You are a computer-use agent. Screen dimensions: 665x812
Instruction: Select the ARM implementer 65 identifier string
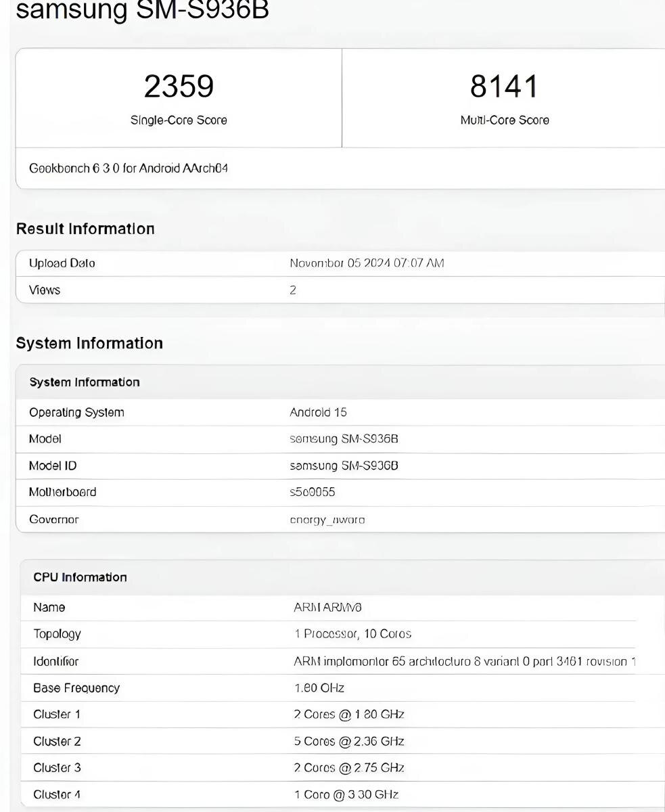click(465, 661)
